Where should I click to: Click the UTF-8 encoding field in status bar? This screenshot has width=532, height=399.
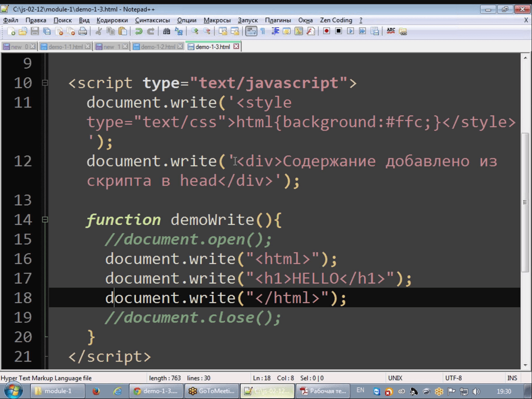pyautogui.click(x=453, y=378)
